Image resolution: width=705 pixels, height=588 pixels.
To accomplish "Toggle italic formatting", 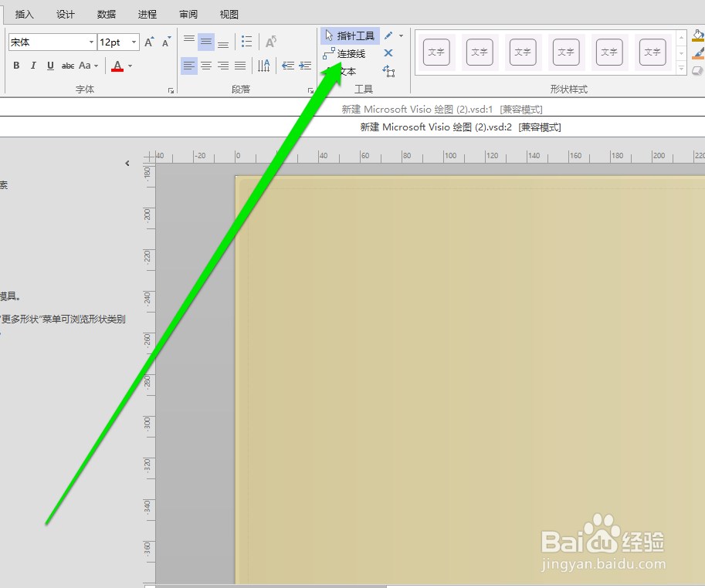I will pyautogui.click(x=33, y=66).
